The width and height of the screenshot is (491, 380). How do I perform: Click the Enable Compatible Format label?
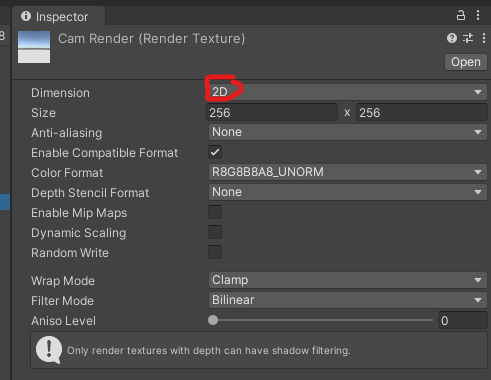pos(105,153)
